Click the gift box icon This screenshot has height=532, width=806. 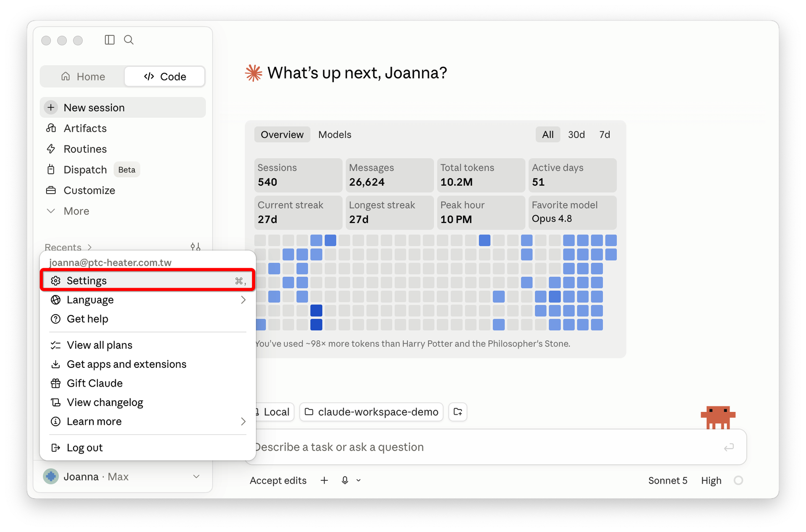click(55, 383)
